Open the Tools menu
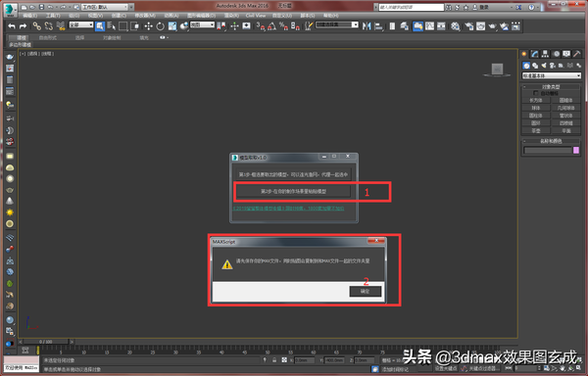 coord(53,16)
